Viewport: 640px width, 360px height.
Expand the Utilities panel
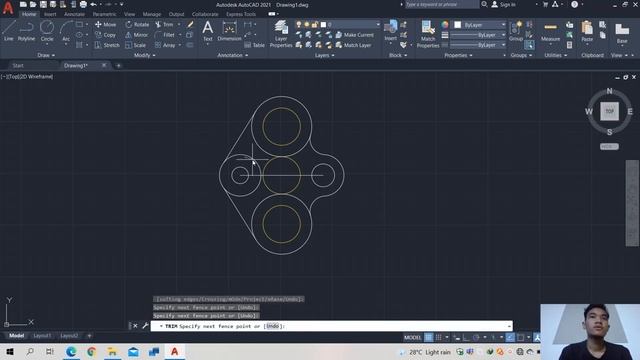(x=556, y=55)
